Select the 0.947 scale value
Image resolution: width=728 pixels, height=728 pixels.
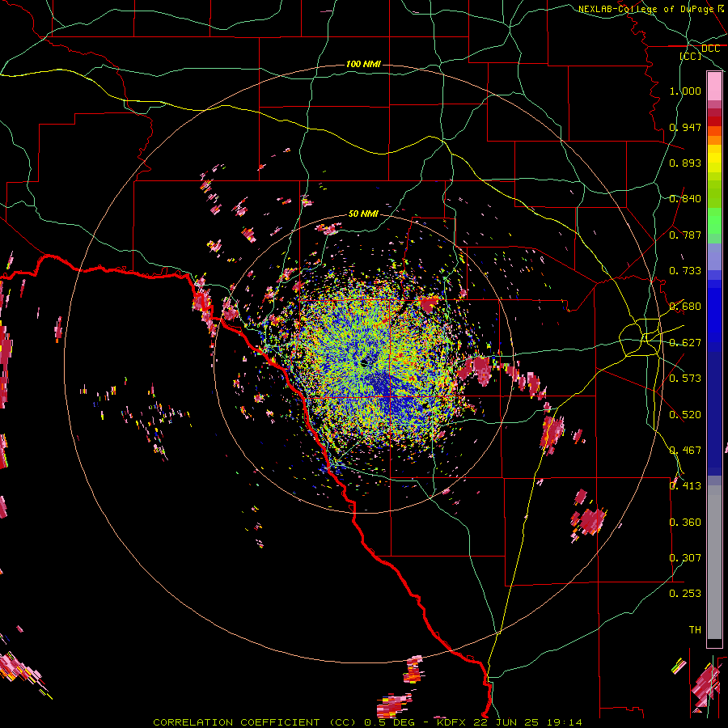[685, 127]
